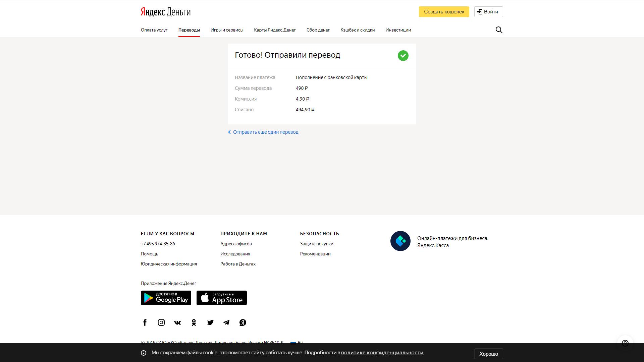
Task: Open the Odnoklassniki social icon
Action: coord(194,322)
